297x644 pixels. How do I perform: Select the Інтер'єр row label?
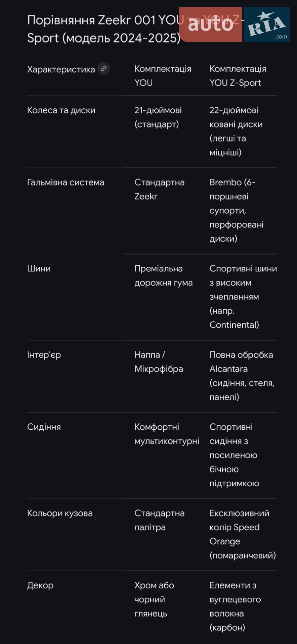(x=44, y=355)
